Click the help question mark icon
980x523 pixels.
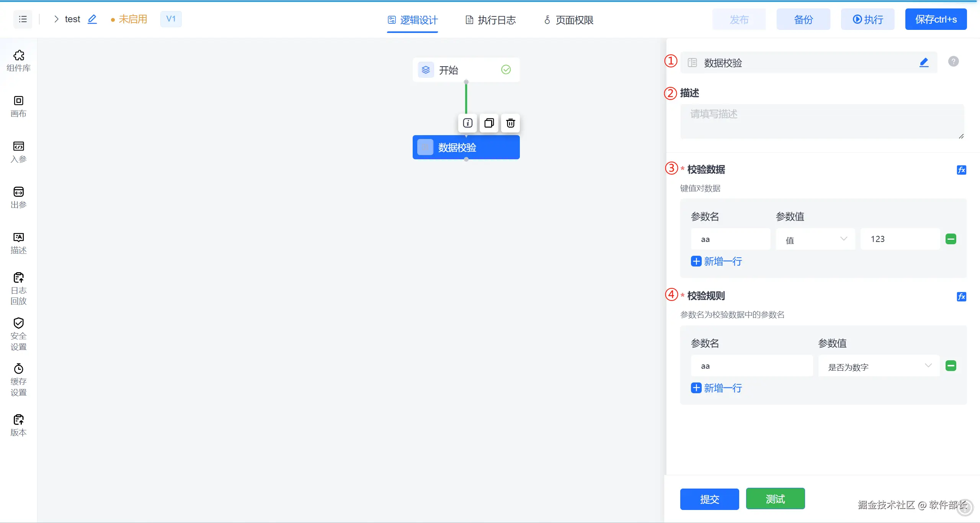coord(953,61)
